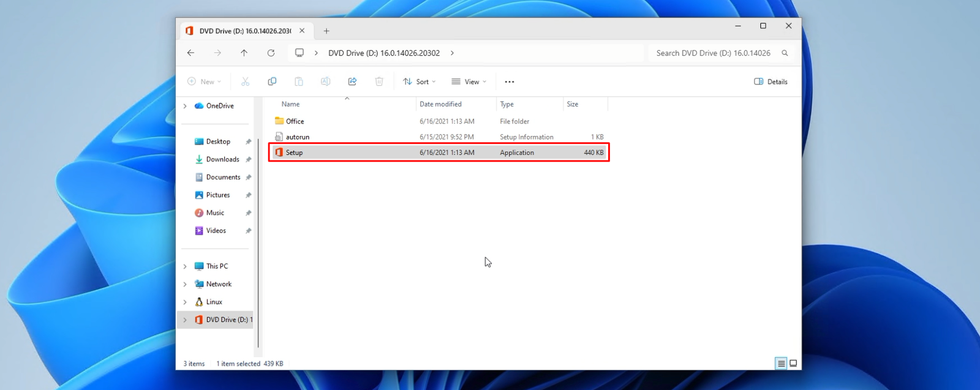Click chevron after DVD Drive in address bar
This screenshot has width=980, height=390.
(x=452, y=53)
